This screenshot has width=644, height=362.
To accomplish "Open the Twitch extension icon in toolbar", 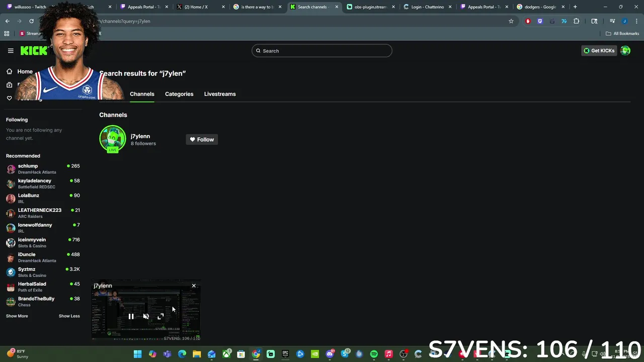I will tap(540, 21).
